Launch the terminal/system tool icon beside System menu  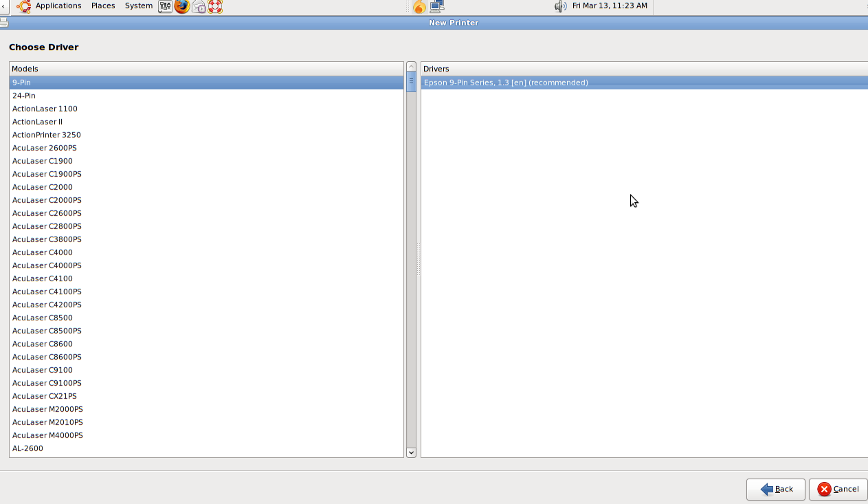click(165, 6)
